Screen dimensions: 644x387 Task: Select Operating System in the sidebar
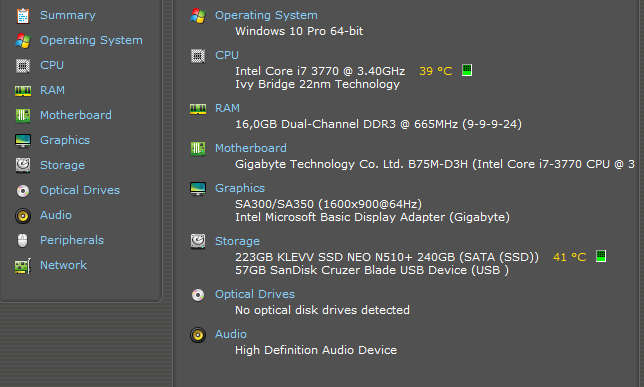[91, 40]
